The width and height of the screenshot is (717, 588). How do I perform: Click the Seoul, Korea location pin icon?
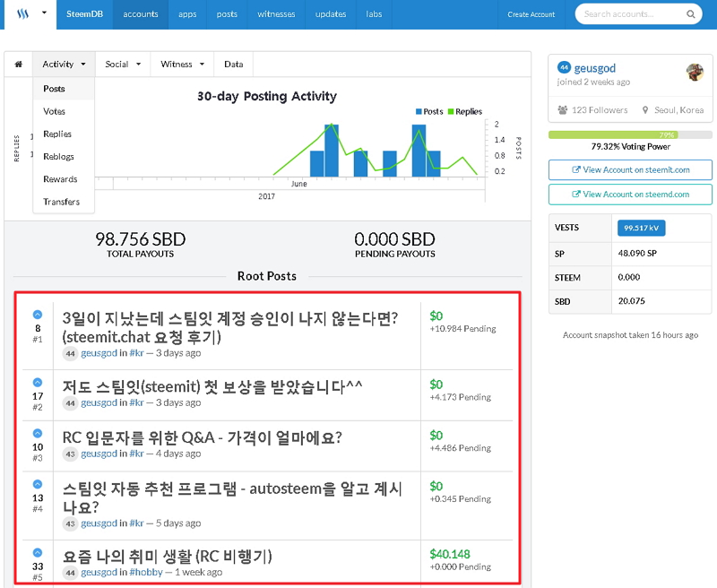coord(645,109)
